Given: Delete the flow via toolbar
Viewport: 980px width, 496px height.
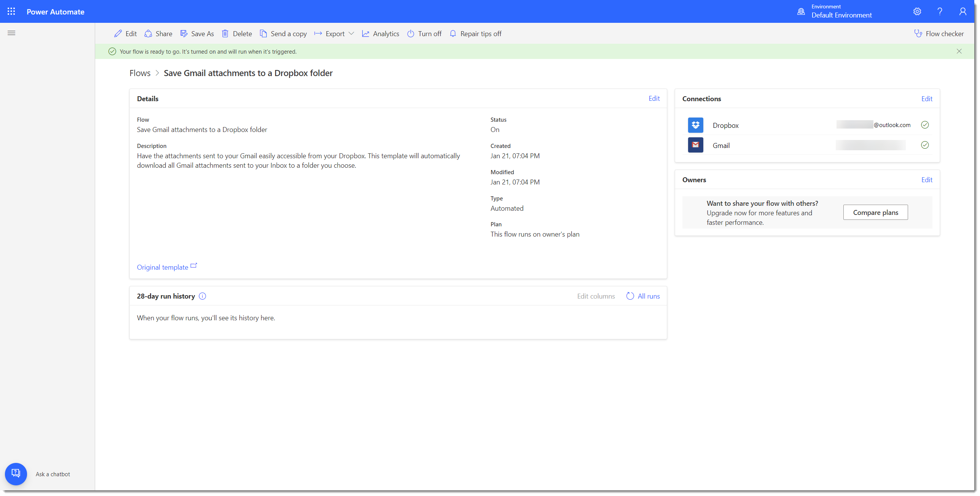Looking at the screenshot, I should click(x=237, y=33).
